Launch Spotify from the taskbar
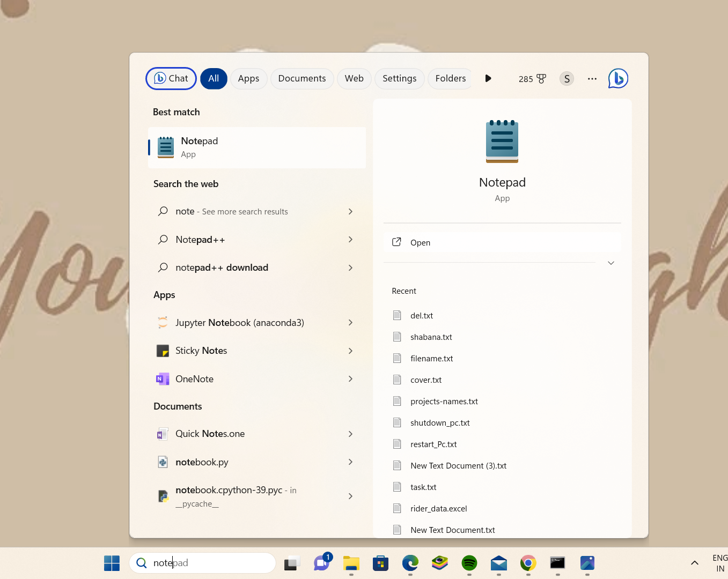The width and height of the screenshot is (728, 579). pyautogui.click(x=469, y=563)
